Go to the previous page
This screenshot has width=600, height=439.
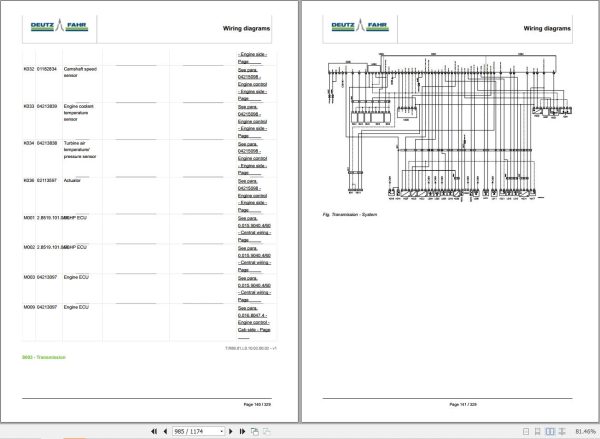(x=165, y=431)
